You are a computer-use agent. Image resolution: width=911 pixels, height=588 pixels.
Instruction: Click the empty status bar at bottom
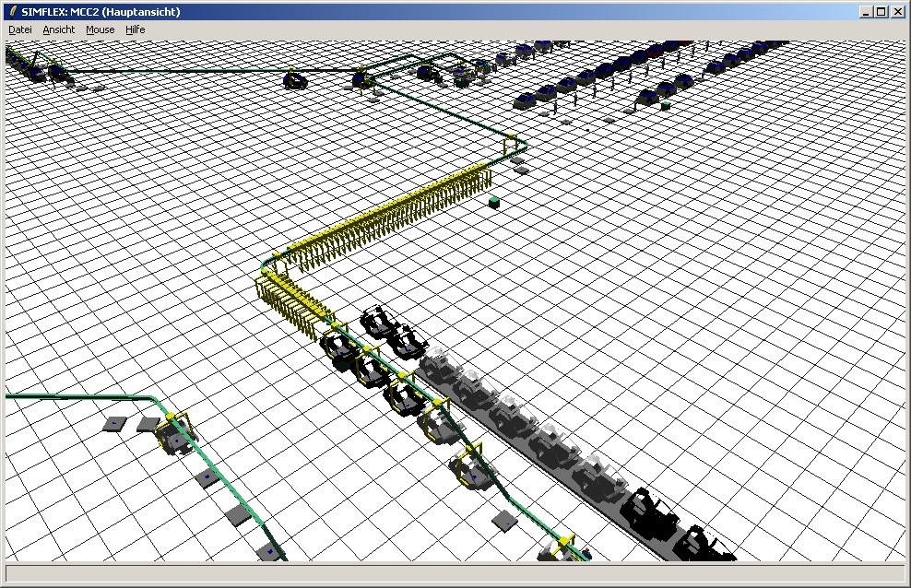tap(455, 573)
